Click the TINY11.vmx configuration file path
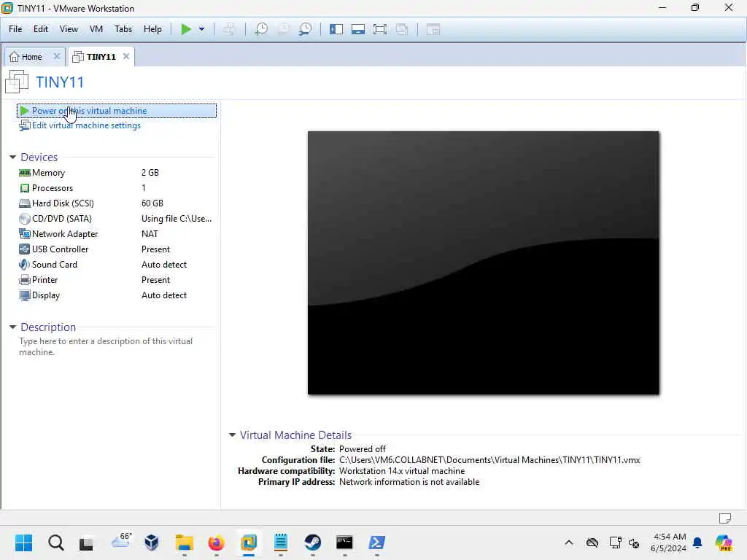747x560 pixels. click(489, 459)
